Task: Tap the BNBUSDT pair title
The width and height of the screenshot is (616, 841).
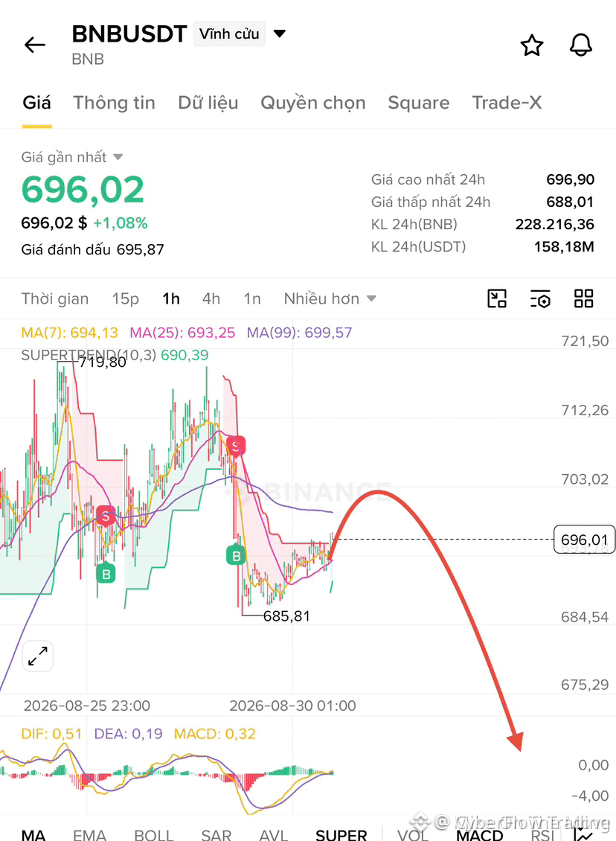Action: 129,33
